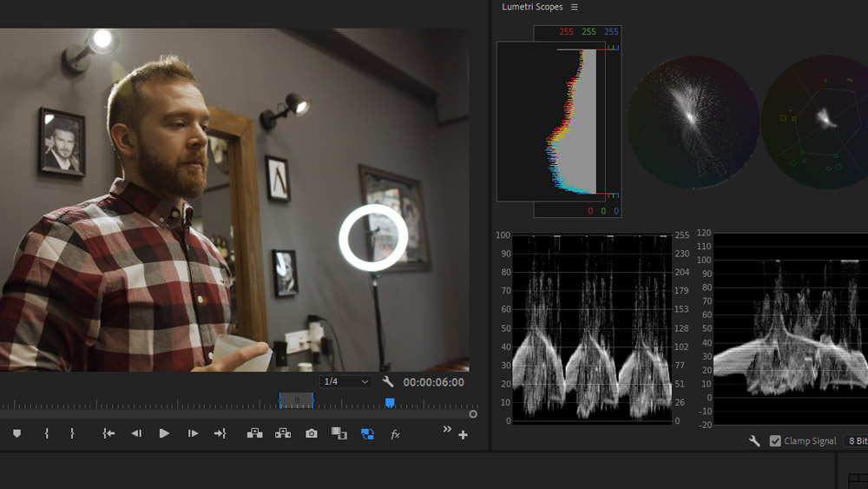The height and width of the screenshot is (489, 868).
Task: Step back one frame
Action: pos(136,433)
